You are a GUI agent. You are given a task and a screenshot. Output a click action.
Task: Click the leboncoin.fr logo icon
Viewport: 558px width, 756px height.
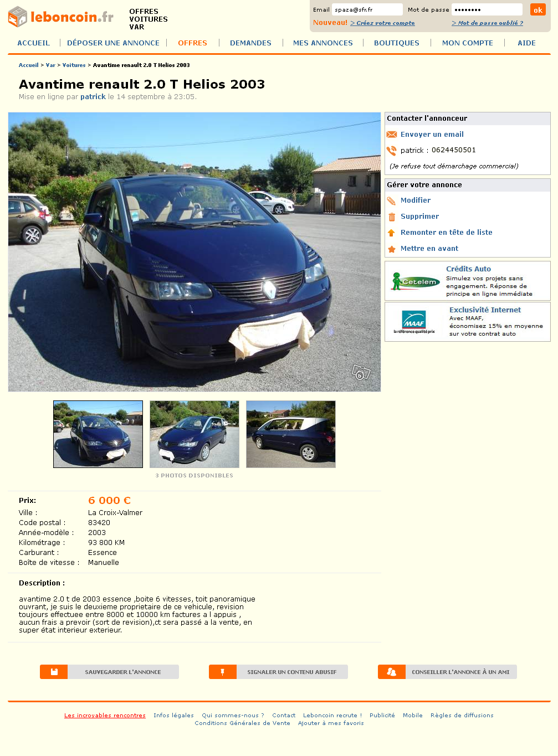coord(18,17)
